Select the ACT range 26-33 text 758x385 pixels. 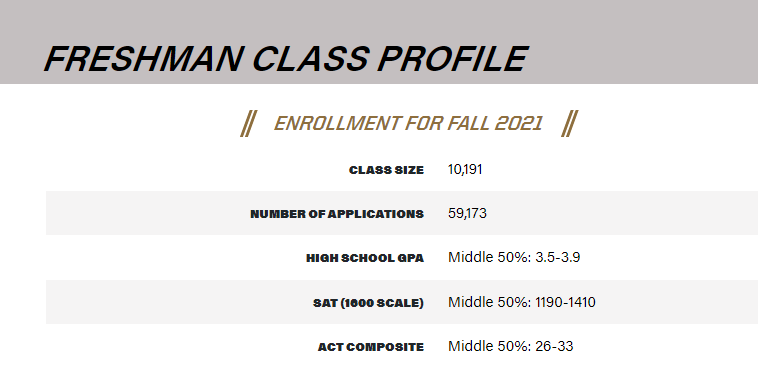coord(554,346)
